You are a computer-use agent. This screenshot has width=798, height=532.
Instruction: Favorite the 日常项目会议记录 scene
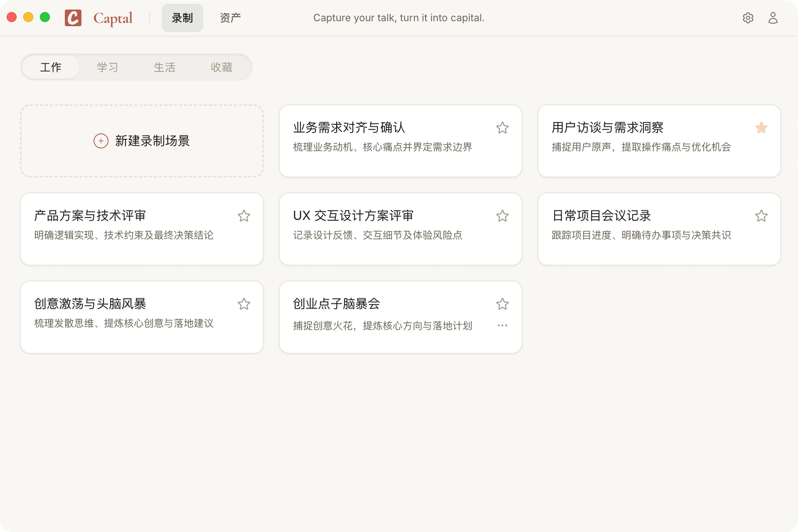click(761, 216)
